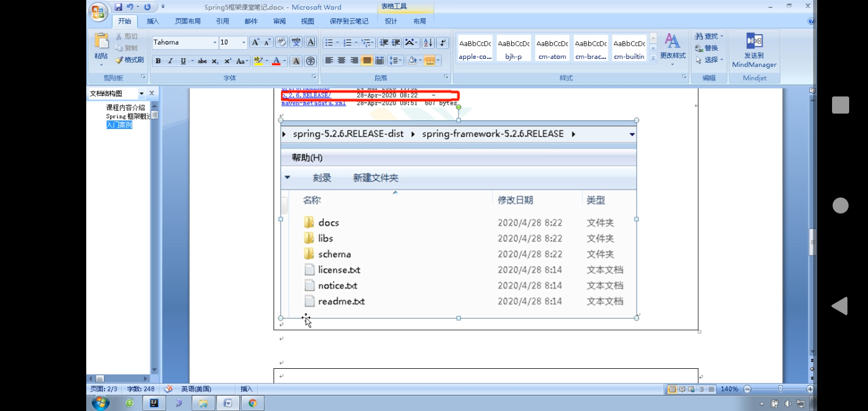Apply the red font color

point(276,61)
